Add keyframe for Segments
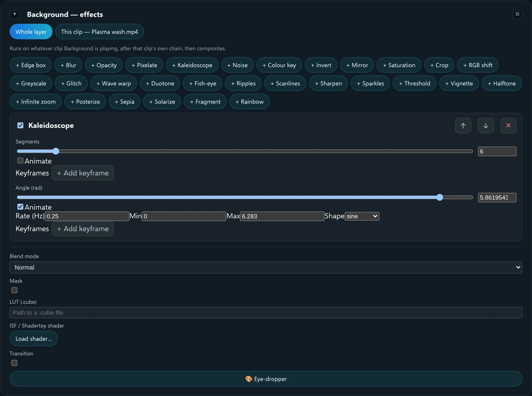This screenshot has height=396, width=532. pyautogui.click(x=83, y=173)
